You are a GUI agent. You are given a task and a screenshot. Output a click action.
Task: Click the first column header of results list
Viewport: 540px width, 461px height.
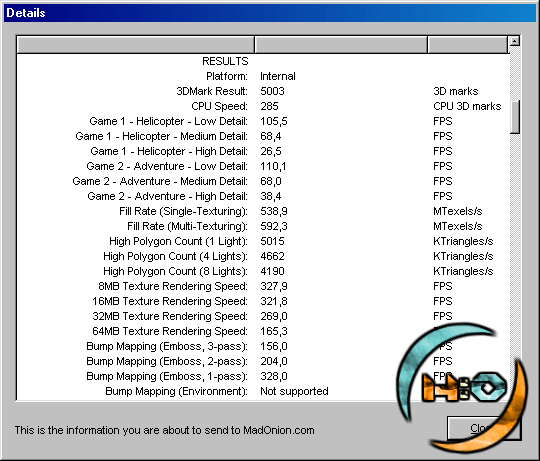point(136,45)
